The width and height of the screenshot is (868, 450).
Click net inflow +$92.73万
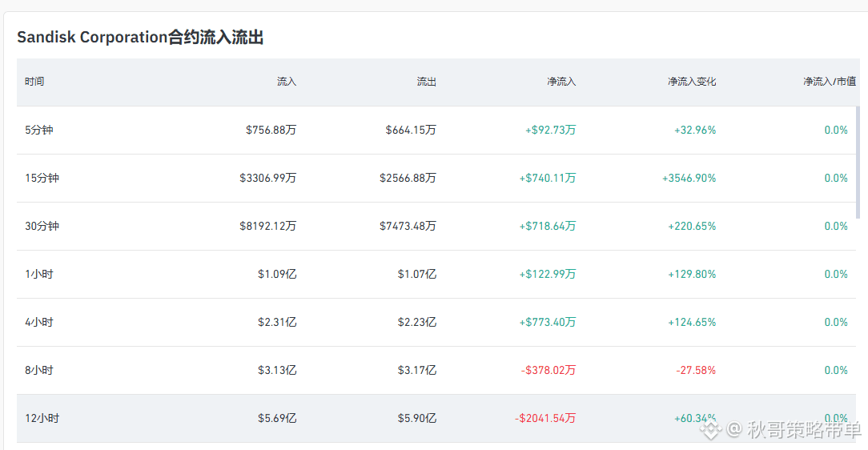pyautogui.click(x=551, y=130)
